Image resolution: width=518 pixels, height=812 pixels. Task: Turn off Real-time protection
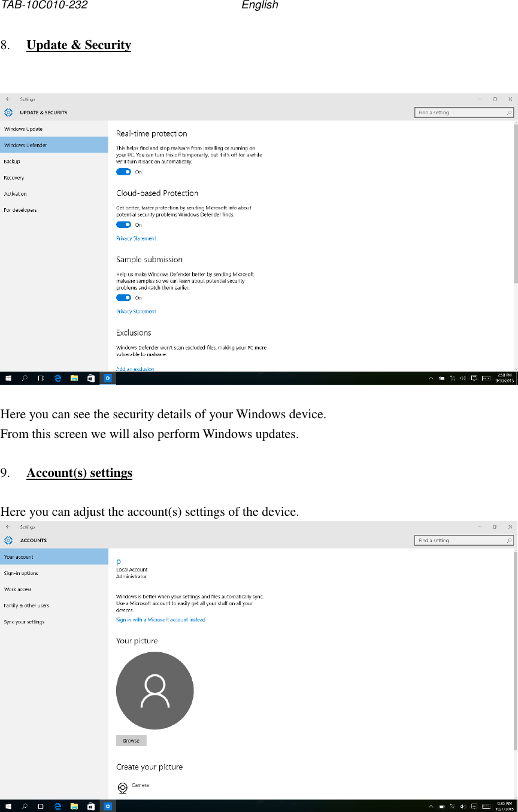(x=123, y=172)
